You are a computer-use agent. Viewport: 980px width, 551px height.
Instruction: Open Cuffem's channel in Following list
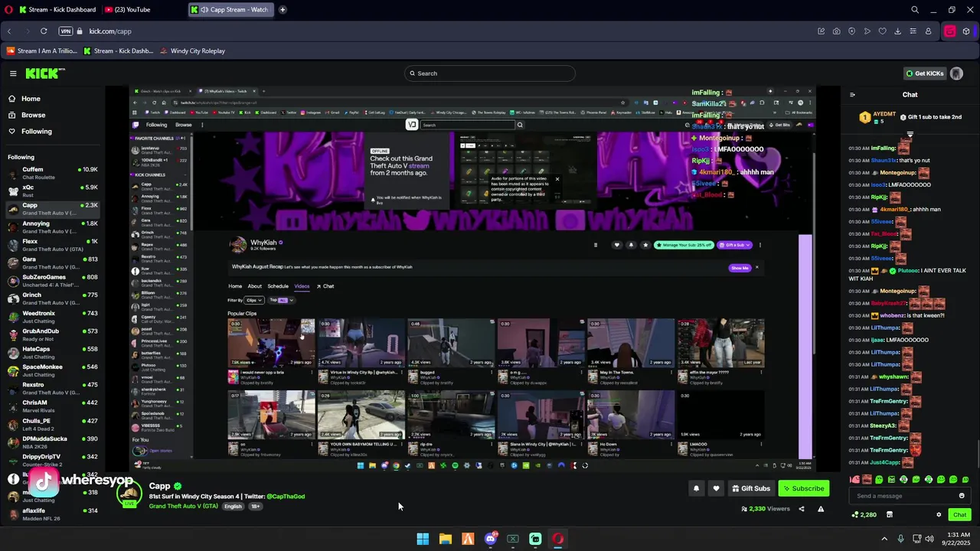point(52,173)
